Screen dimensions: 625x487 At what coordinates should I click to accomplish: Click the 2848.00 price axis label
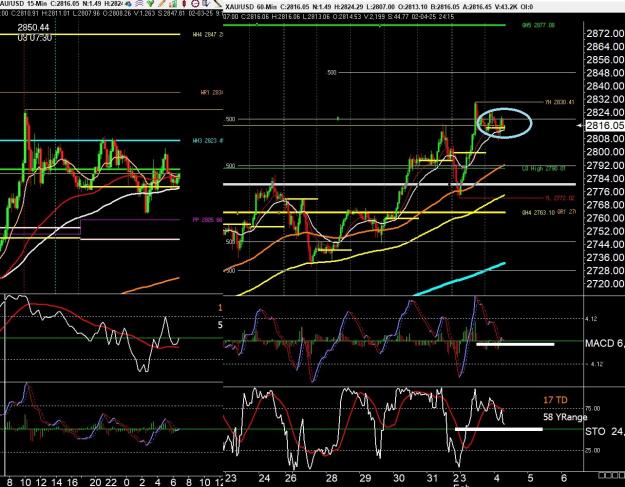pos(605,73)
